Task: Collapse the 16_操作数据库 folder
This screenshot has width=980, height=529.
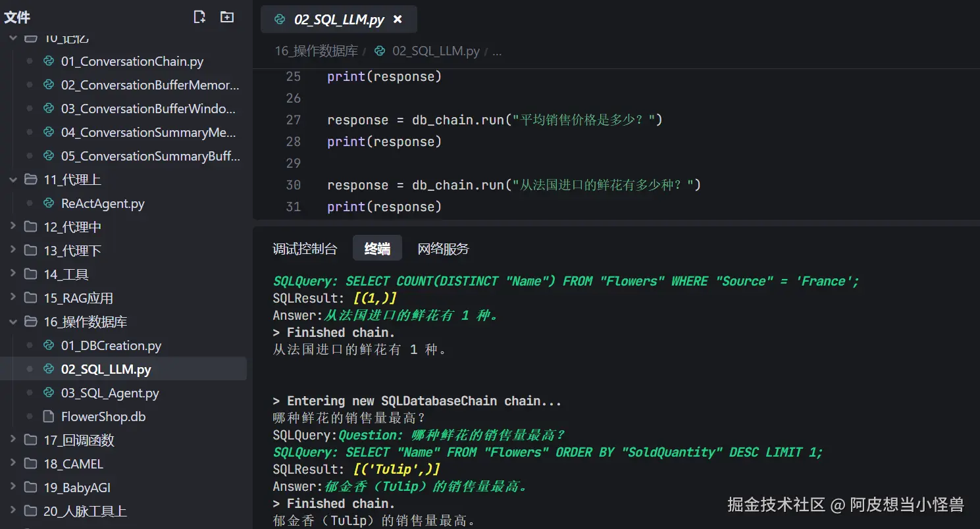Action: 13,322
